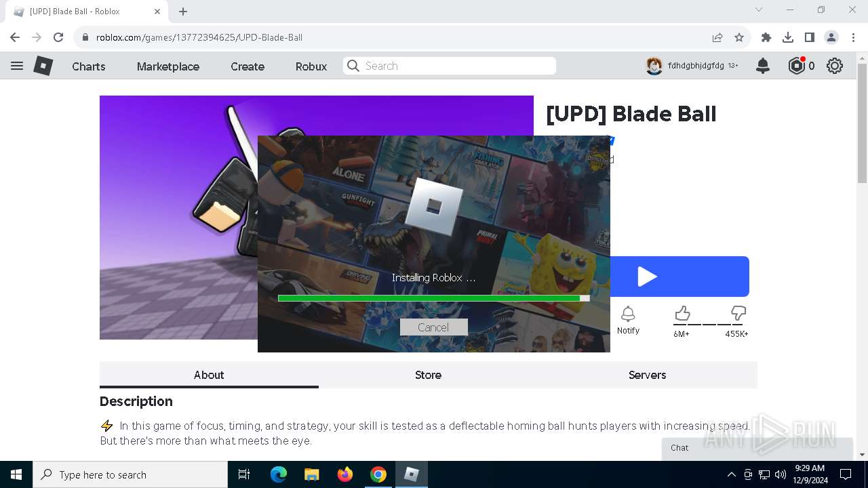Viewport: 868px width, 488px height.
Task: Open the Chat panel
Action: coord(757,448)
